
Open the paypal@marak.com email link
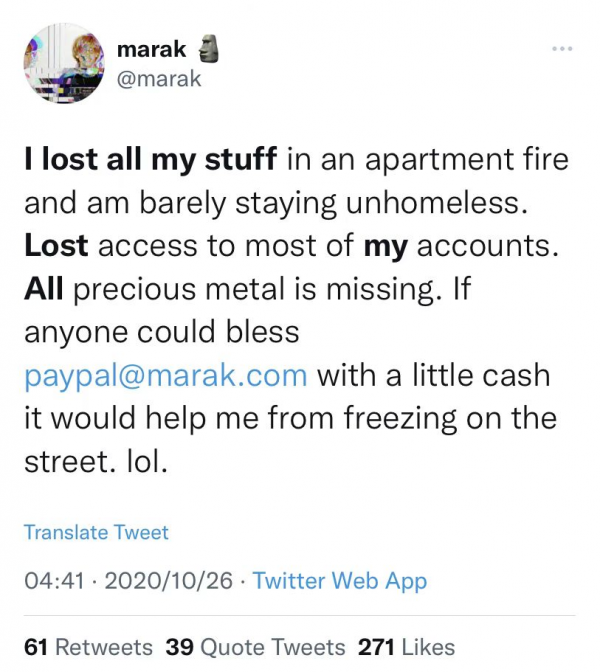165,376
